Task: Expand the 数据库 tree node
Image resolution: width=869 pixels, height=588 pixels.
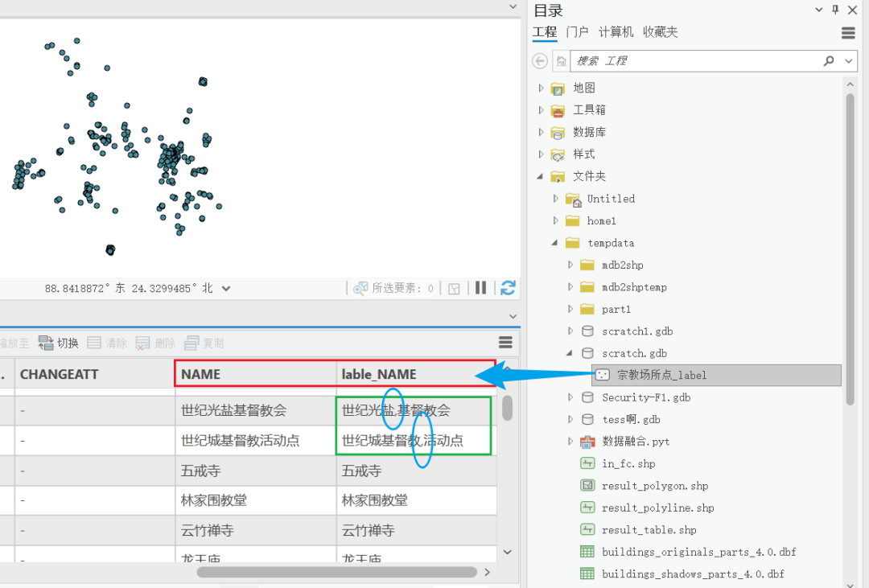Action: (541, 132)
